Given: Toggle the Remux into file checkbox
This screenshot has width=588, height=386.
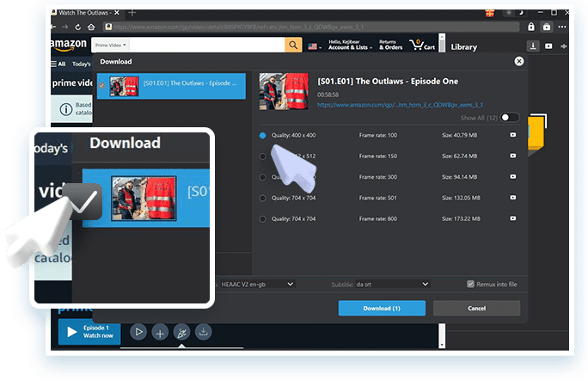Looking at the screenshot, I should pos(470,284).
